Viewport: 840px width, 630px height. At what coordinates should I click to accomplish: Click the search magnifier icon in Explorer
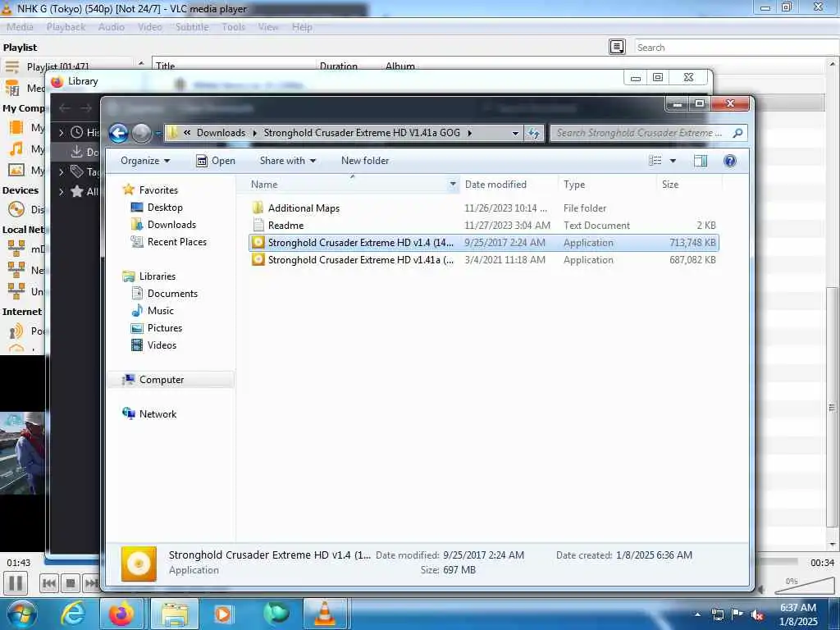(x=737, y=133)
